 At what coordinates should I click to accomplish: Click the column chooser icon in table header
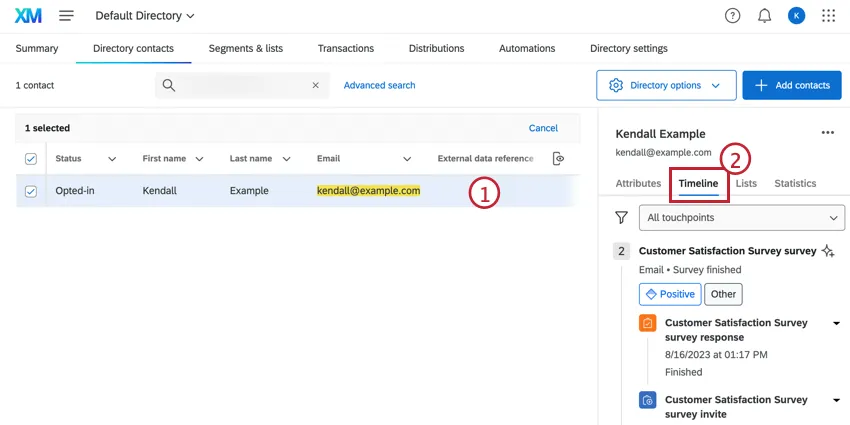pyautogui.click(x=558, y=159)
